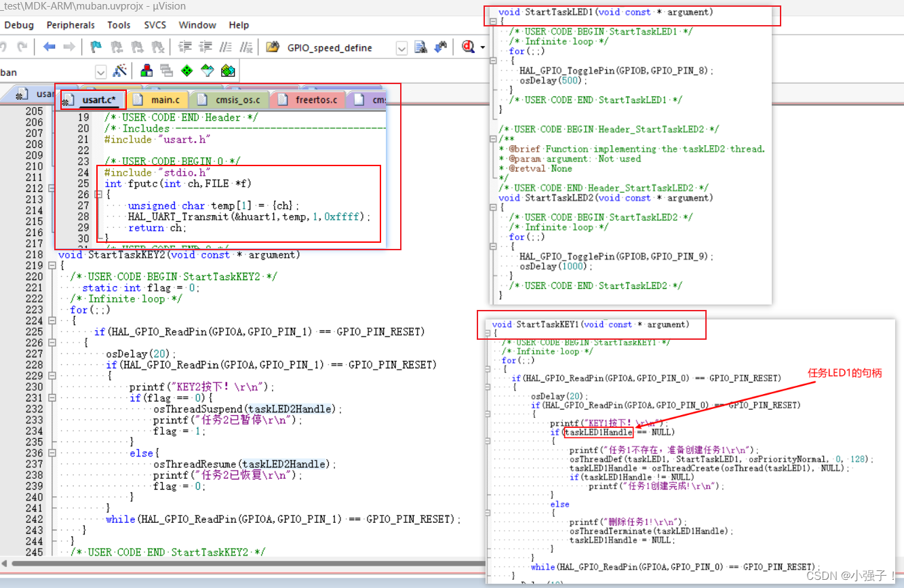Collapse the else fold at line 236
Image resolution: width=904 pixels, height=588 pixels.
(52, 453)
